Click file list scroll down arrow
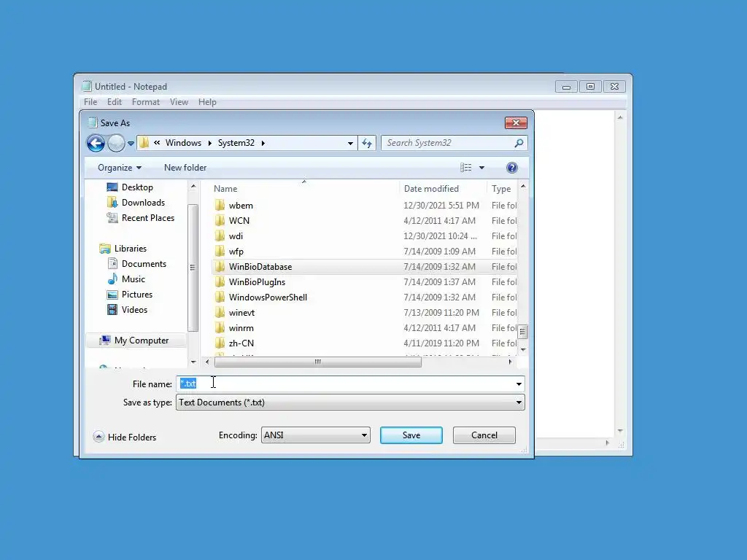Screen dimensions: 747x560 click(x=523, y=349)
